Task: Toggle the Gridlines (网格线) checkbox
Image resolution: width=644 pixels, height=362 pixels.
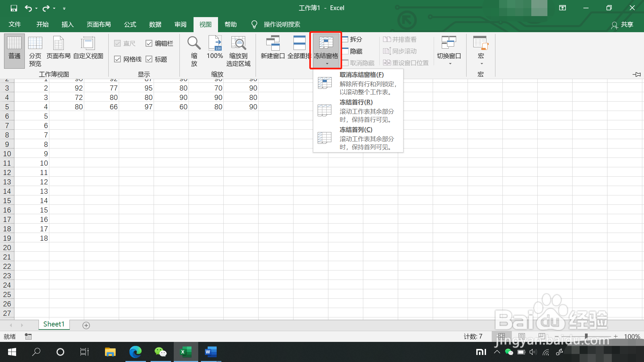Action: 117,59
